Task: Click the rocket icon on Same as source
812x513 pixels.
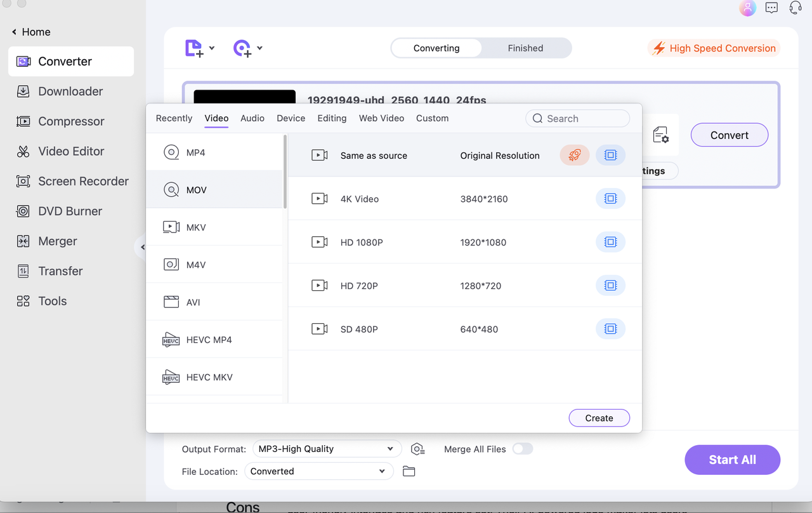Action: pos(574,154)
